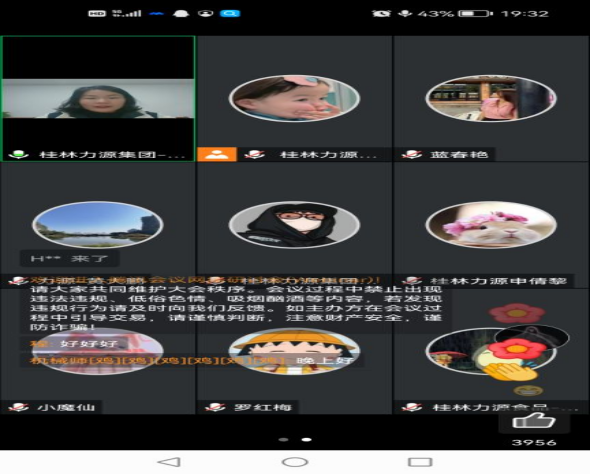Open recent apps with the square button

click(x=420, y=462)
